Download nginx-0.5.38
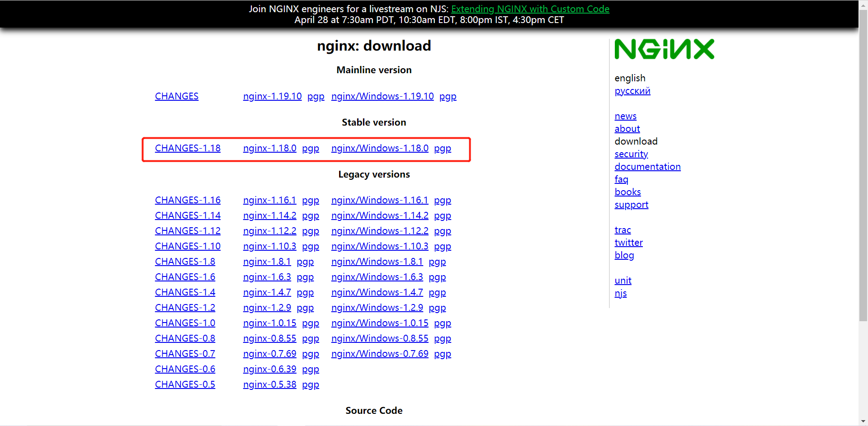 tap(270, 384)
